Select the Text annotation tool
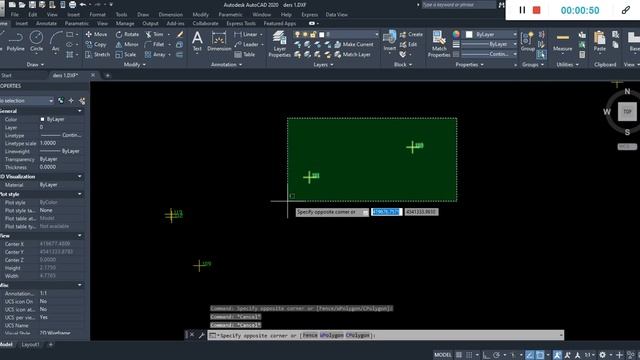The image size is (640, 360). click(x=197, y=42)
